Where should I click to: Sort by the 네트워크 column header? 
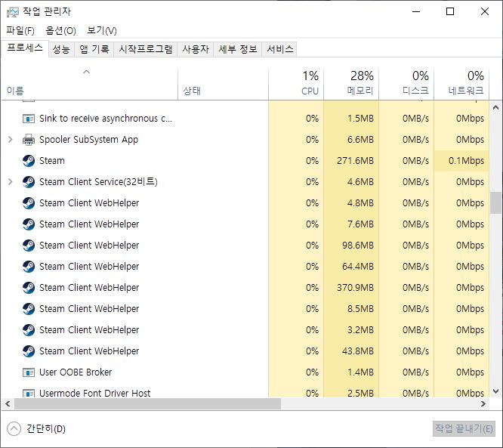point(461,84)
